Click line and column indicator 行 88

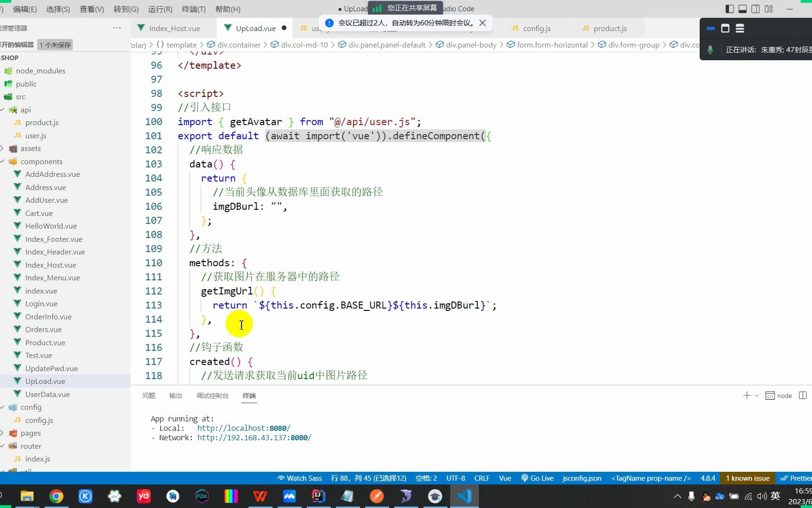369,478
